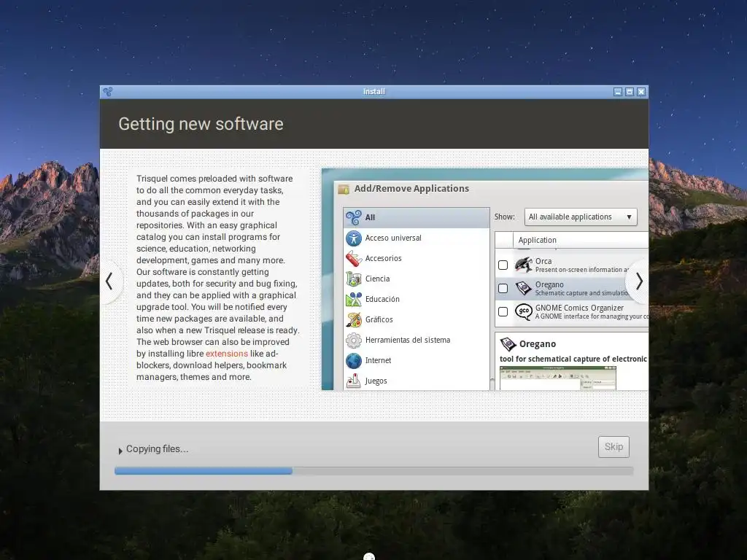
Task: Open the All available applications dropdown
Action: (x=580, y=217)
